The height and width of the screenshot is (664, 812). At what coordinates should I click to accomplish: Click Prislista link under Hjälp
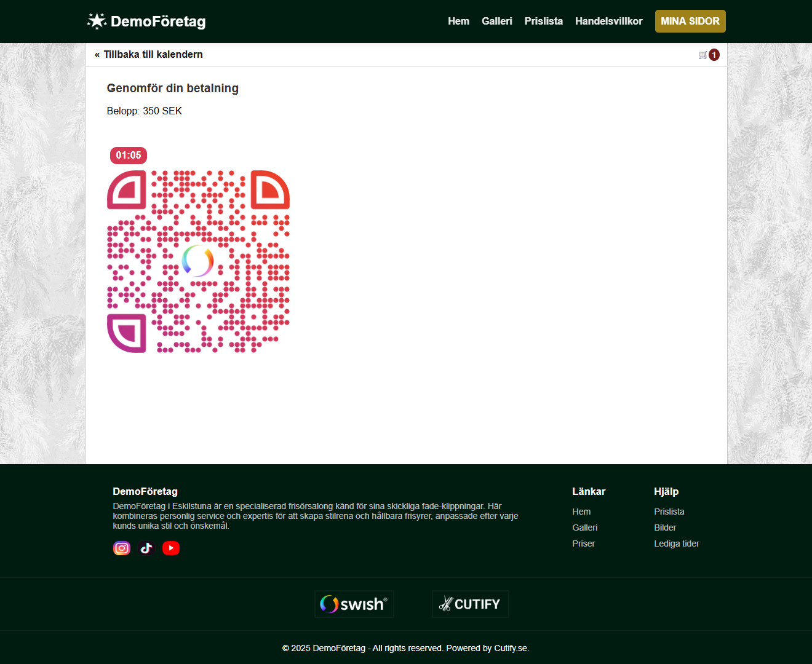[x=669, y=512]
